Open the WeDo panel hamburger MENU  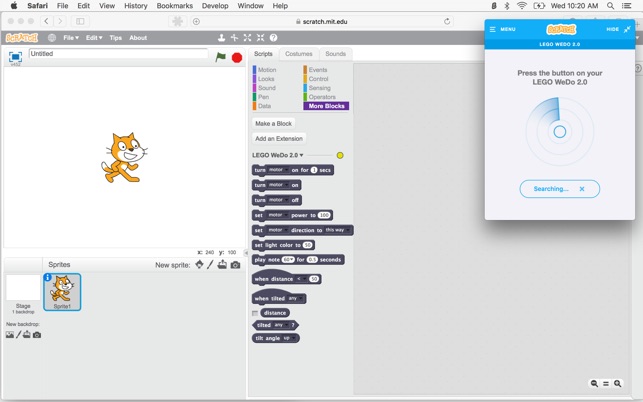[502, 29]
